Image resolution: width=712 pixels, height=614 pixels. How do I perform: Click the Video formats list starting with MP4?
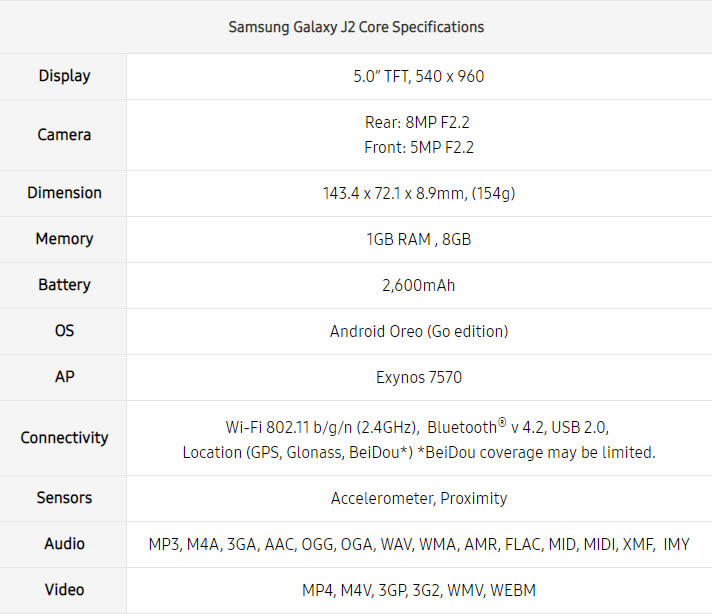(x=419, y=590)
